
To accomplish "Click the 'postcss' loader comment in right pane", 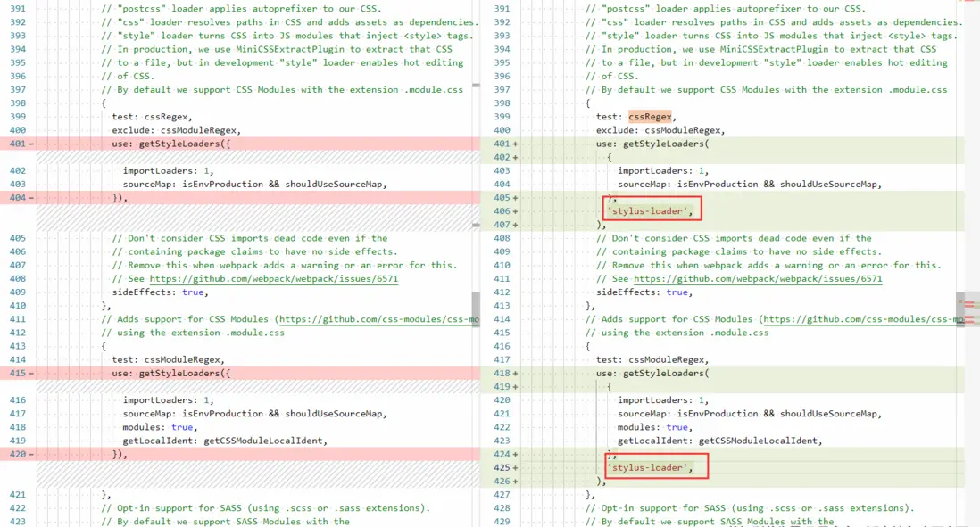I will (726, 9).
